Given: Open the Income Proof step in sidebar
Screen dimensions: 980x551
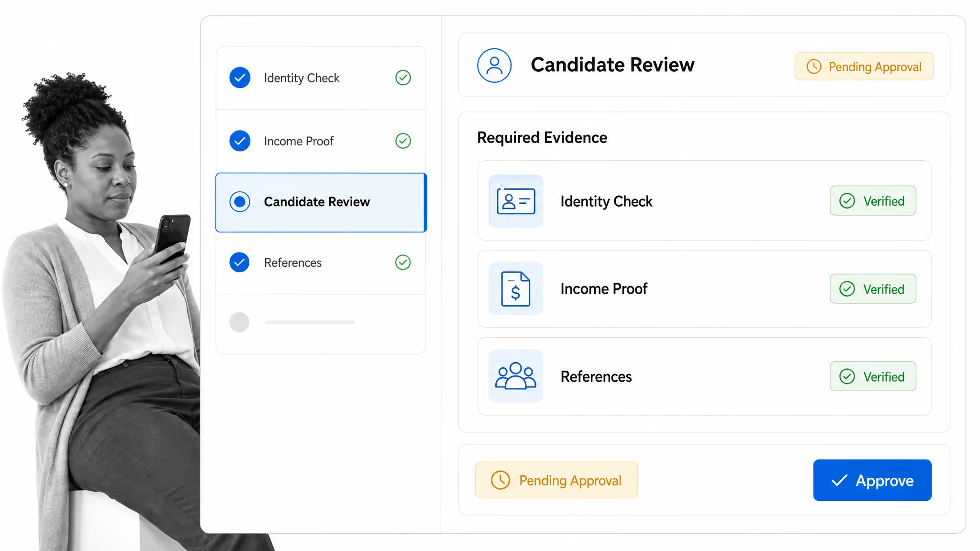Looking at the screenshot, I should click(x=321, y=141).
